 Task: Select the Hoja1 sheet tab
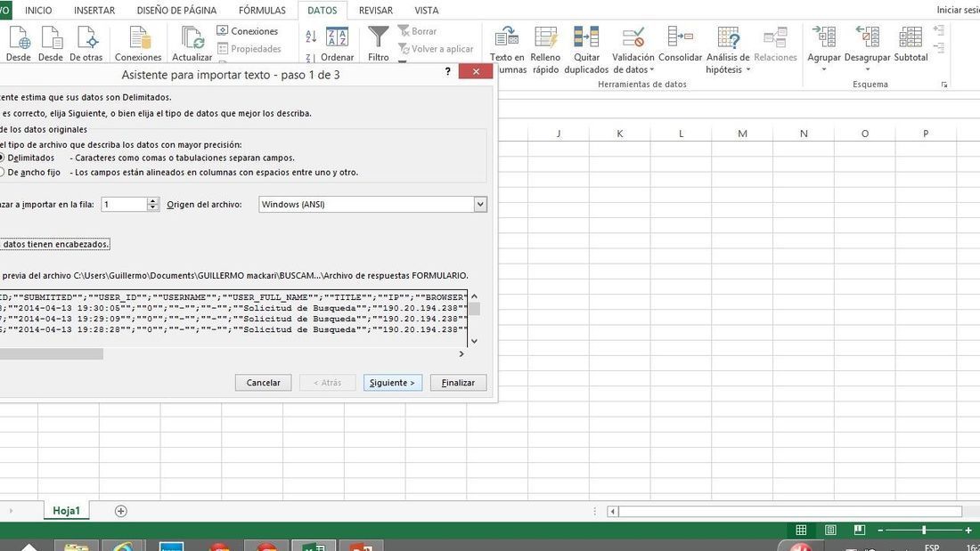click(66, 510)
